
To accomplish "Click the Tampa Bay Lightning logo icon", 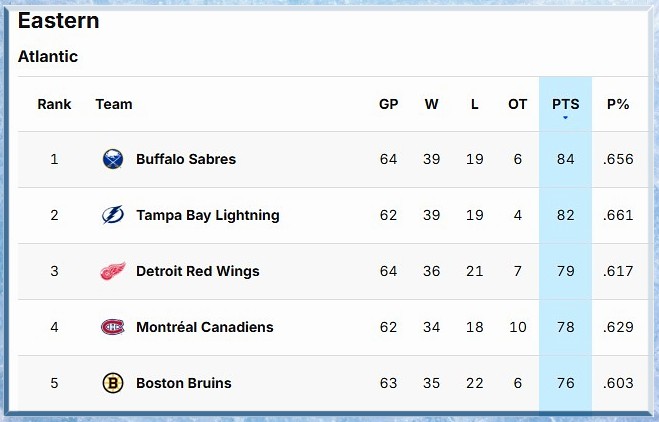I will point(113,215).
